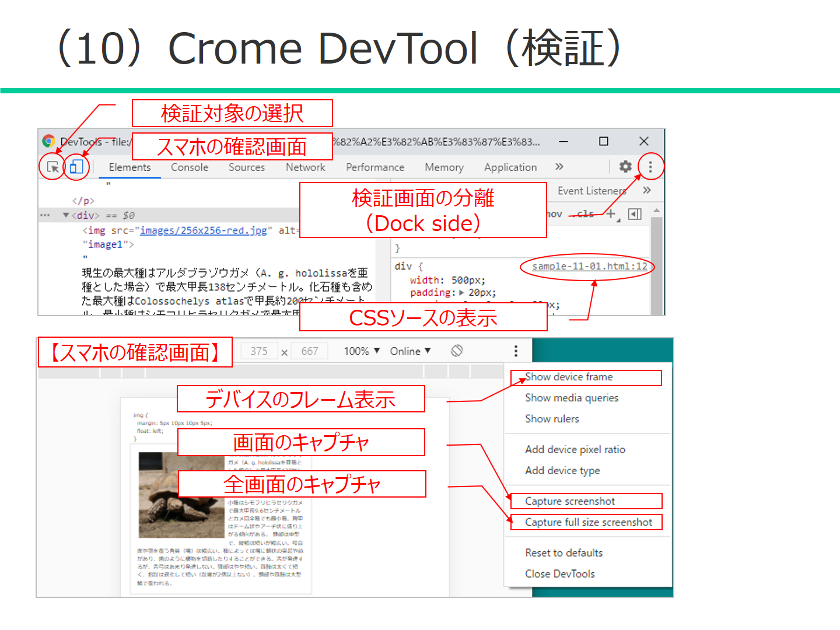Rotate the viewport orientation icon
840x630 pixels.
pos(457,351)
